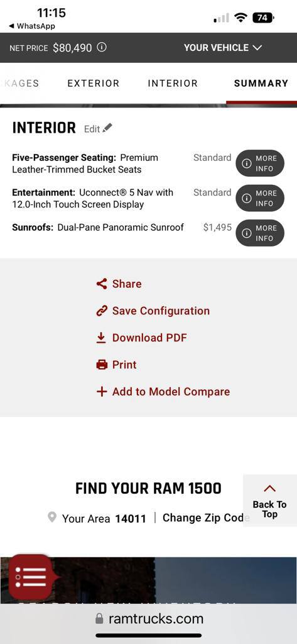297x644 pixels.
Task: Switch to the Interior tab
Action: [x=173, y=84]
